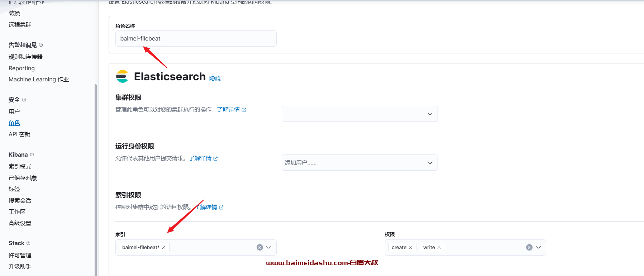Remove the create privilege tag
The width and height of the screenshot is (644, 276).
coord(411,247)
